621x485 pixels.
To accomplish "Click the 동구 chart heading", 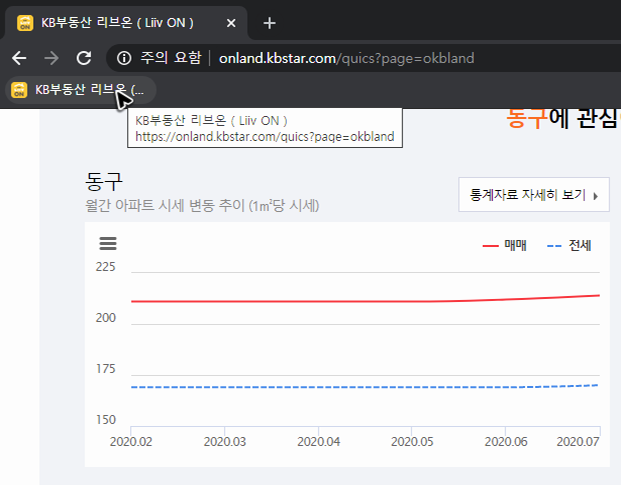I will [104, 181].
